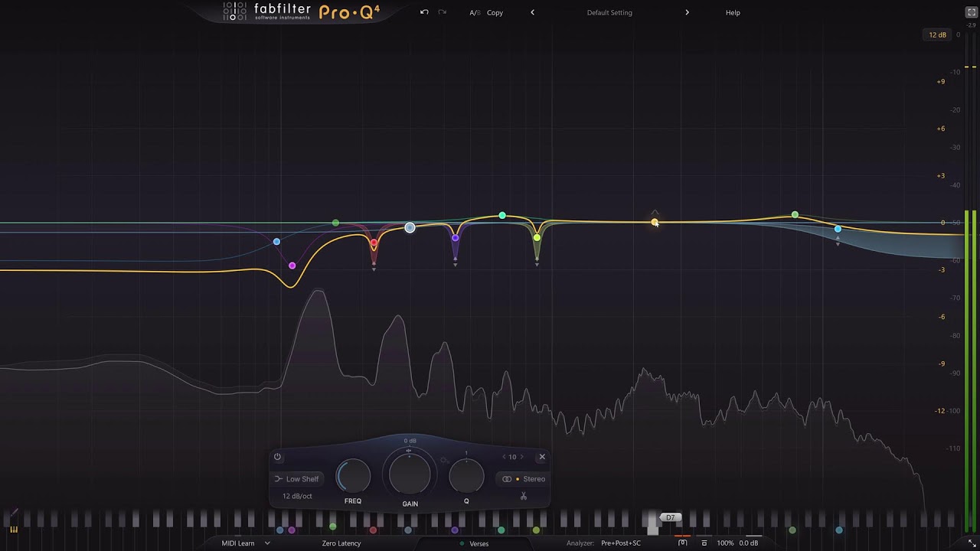Open the 12 dB/oct slope menu
This screenshot has width=980, height=551.
[x=297, y=496]
